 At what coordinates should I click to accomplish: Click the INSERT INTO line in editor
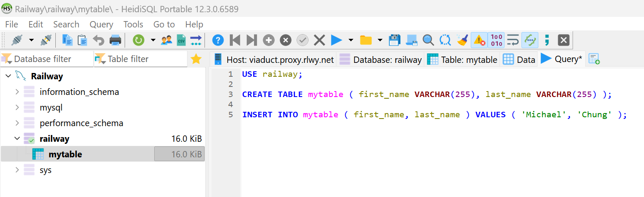pyautogui.click(x=434, y=114)
